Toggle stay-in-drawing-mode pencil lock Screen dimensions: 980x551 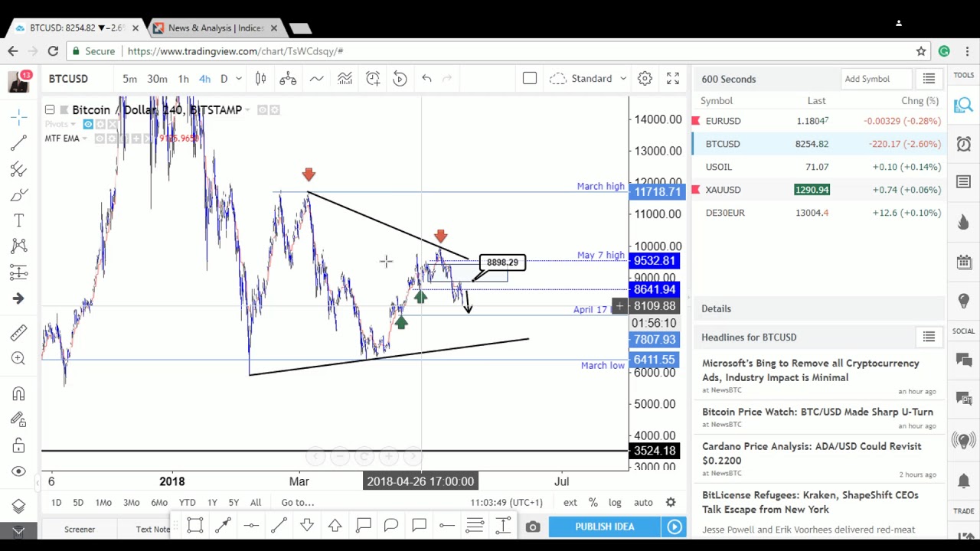click(x=18, y=419)
